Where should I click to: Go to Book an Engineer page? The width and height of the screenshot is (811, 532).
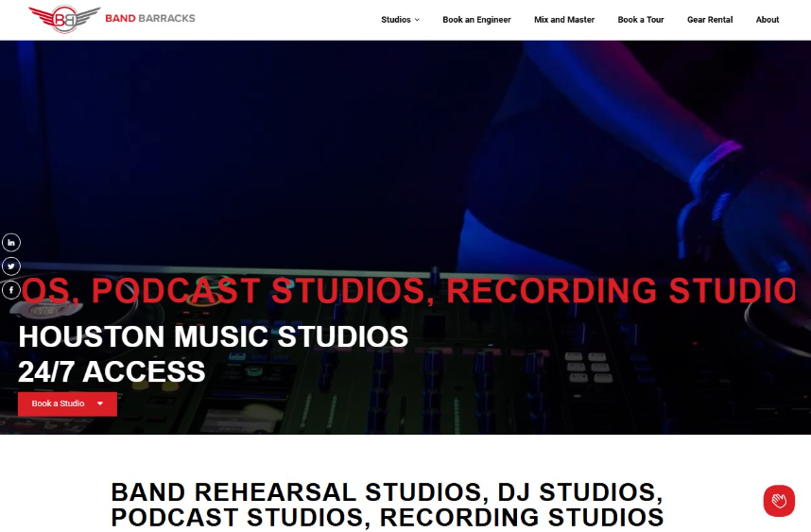pos(476,20)
